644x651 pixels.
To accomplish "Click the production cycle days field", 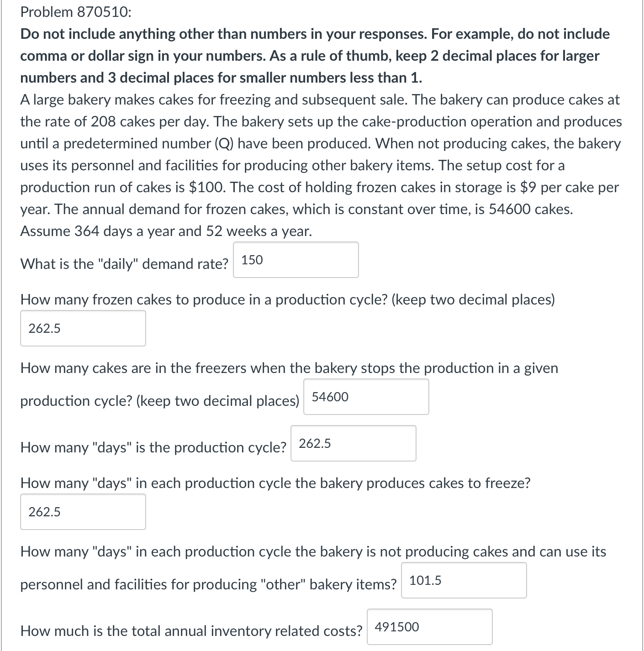I will click(x=353, y=443).
